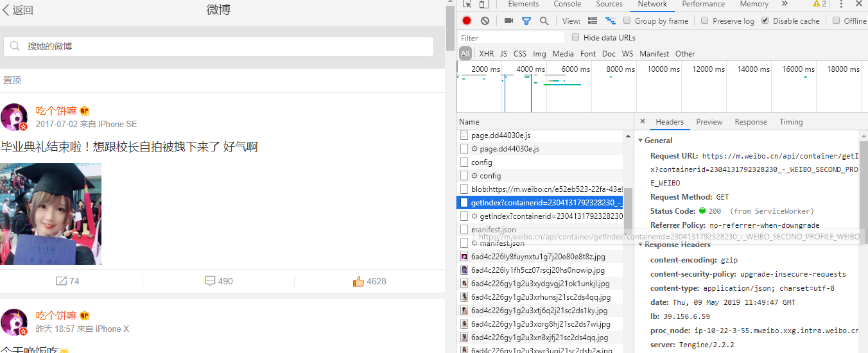The image size is (868, 353).
Task: Open the 吃个饼嘛 username on the 2017-07-02 post
Action: (56, 110)
